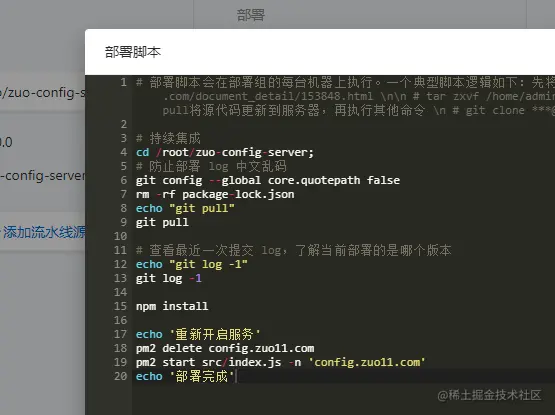This screenshot has width=555, height=415.
Task: Click the npm install line
Action: pyautogui.click(x=172, y=306)
